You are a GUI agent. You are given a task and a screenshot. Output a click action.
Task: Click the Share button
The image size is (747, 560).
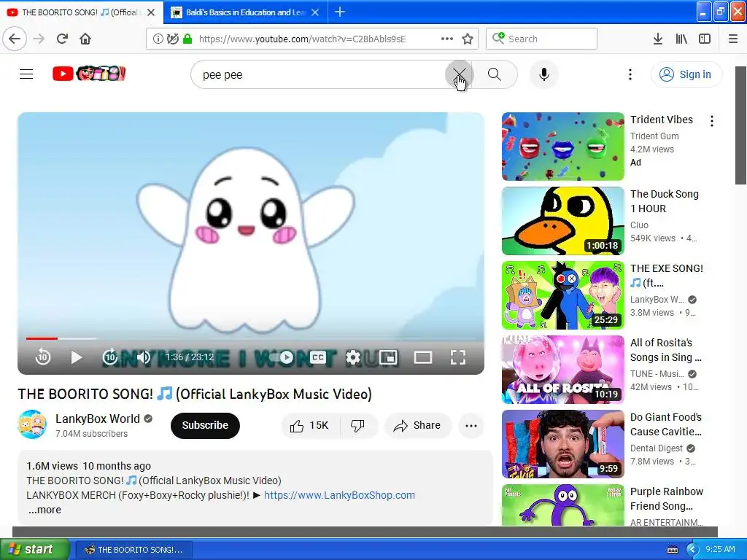click(417, 425)
